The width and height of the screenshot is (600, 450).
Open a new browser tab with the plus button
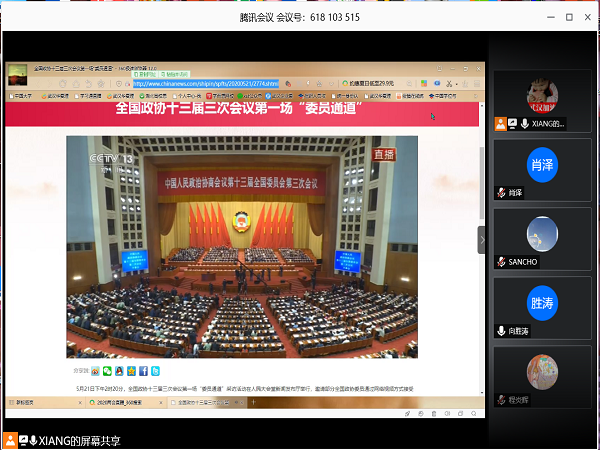[253, 402]
